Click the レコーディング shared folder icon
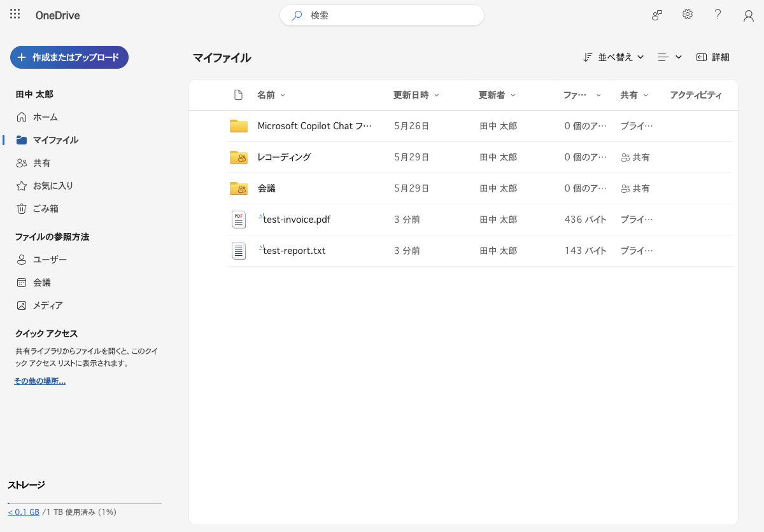 click(x=239, y=157)
